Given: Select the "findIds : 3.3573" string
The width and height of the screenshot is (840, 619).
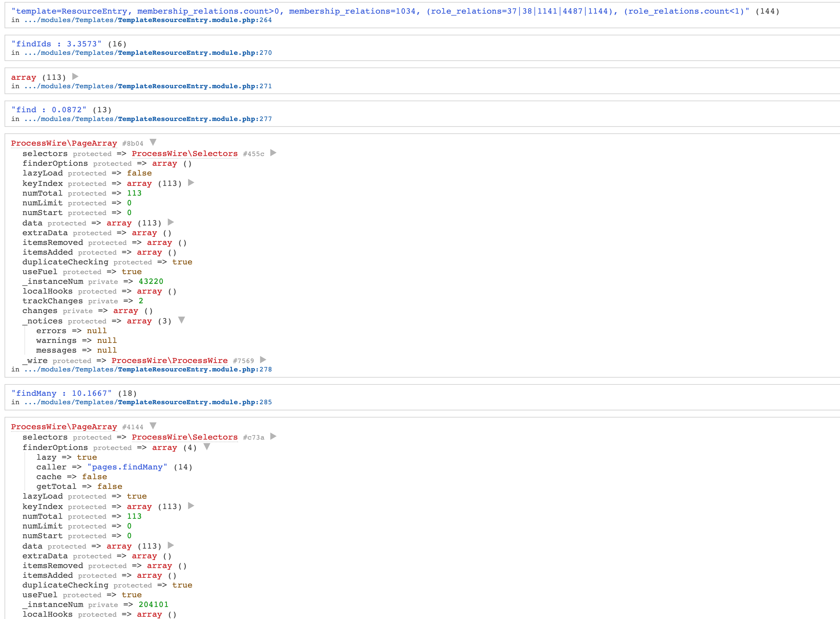Looking at the screenshot, I should (56, 44).
